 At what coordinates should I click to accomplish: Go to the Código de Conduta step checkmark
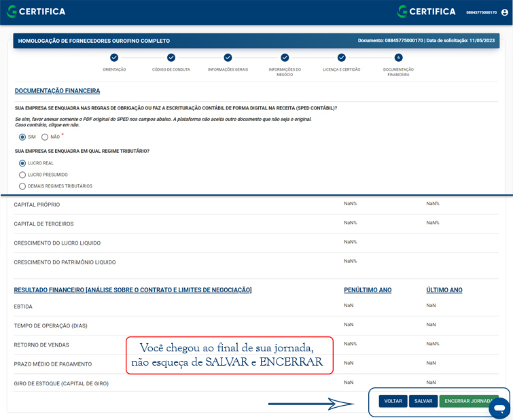point(171,58)
